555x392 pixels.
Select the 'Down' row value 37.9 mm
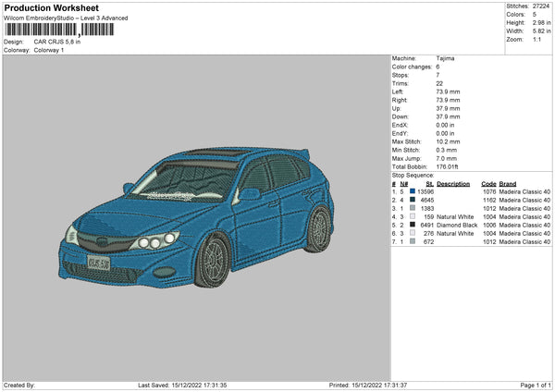click(448, 116)
